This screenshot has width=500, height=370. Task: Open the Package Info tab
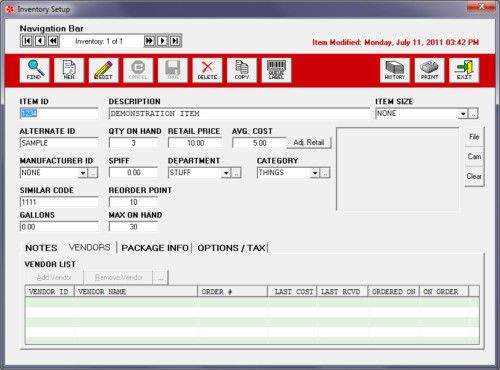pos(155,248)
